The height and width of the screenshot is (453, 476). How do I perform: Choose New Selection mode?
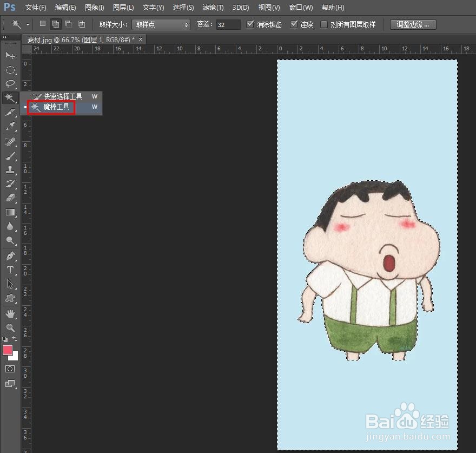(43, 24)
